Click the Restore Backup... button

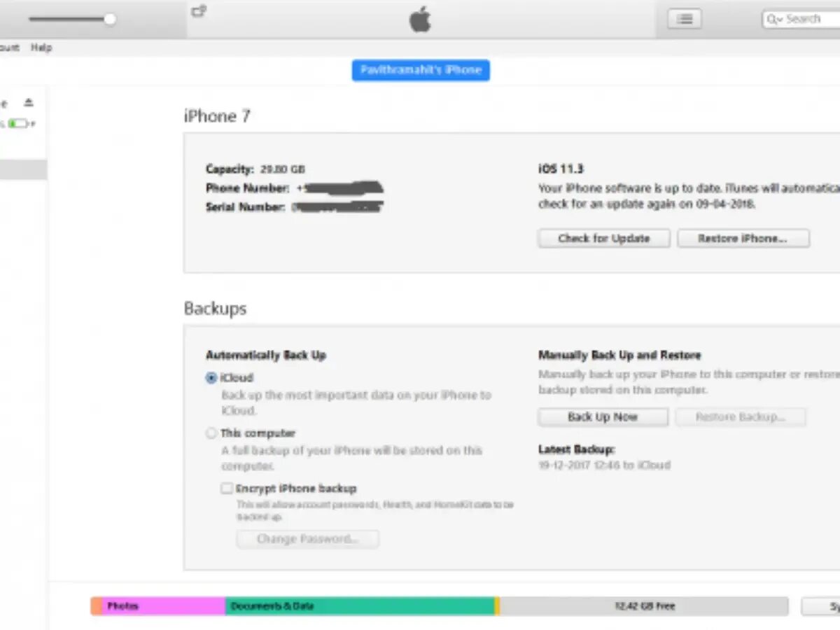[x=741, y=417]
